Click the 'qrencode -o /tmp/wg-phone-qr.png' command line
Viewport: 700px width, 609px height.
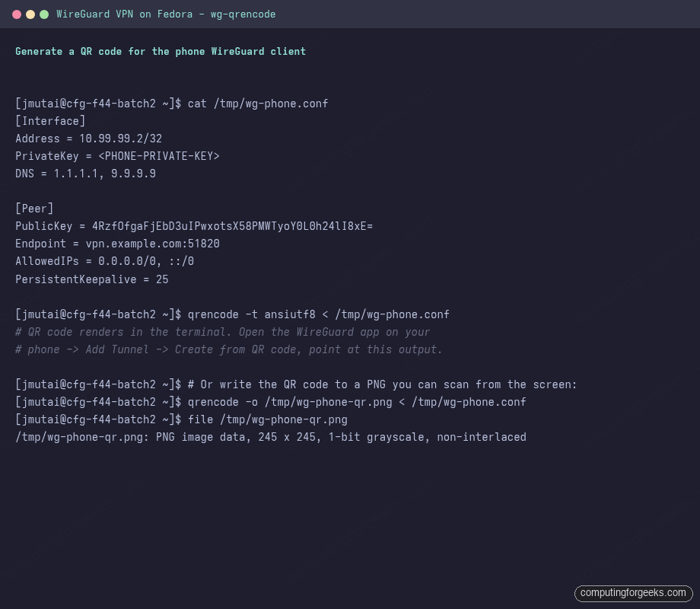(271, 402)
